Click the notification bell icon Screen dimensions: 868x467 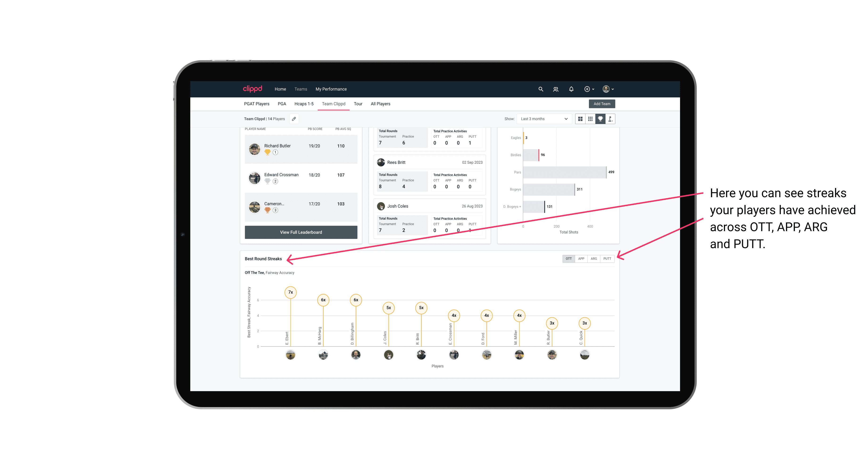pyautogui.click(x=571, y=89)
